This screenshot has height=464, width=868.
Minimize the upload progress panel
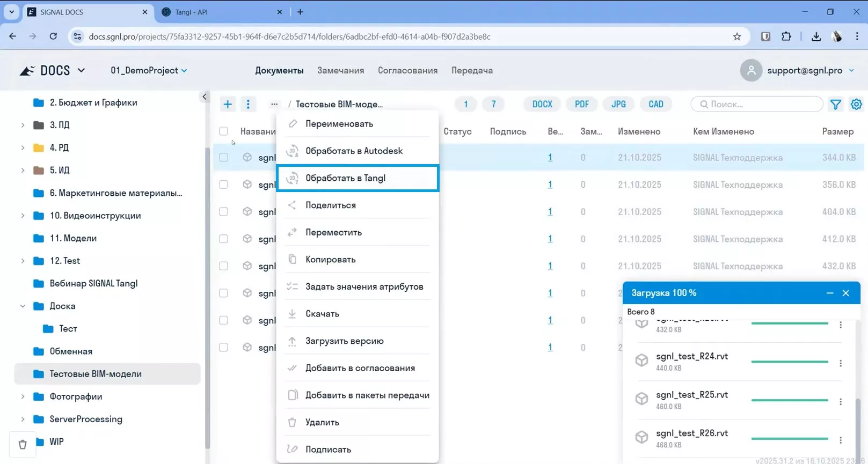[830, 293]
